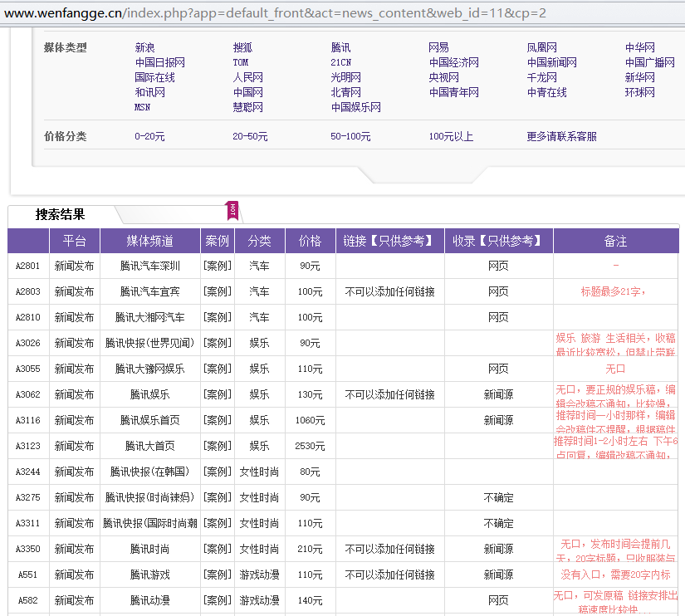This screenshot has height=616, width=685.
Task: Click the 媒体频道 column header
Action: pos(149,242)
